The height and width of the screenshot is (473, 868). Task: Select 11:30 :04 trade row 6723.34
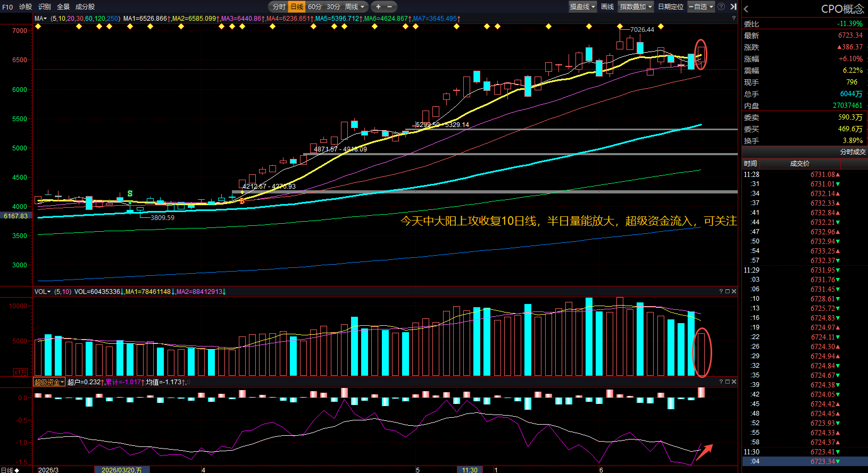pyautogui.click(x=805, y=461)
